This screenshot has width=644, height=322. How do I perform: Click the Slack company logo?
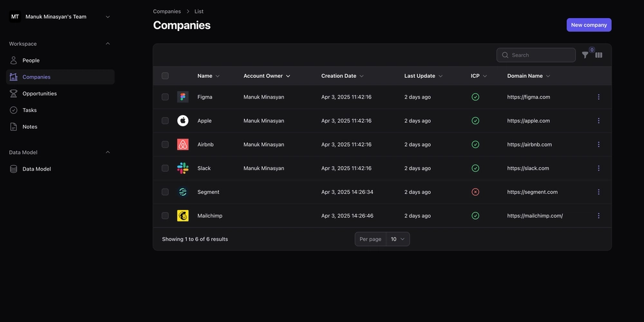(x=183, y=168)
